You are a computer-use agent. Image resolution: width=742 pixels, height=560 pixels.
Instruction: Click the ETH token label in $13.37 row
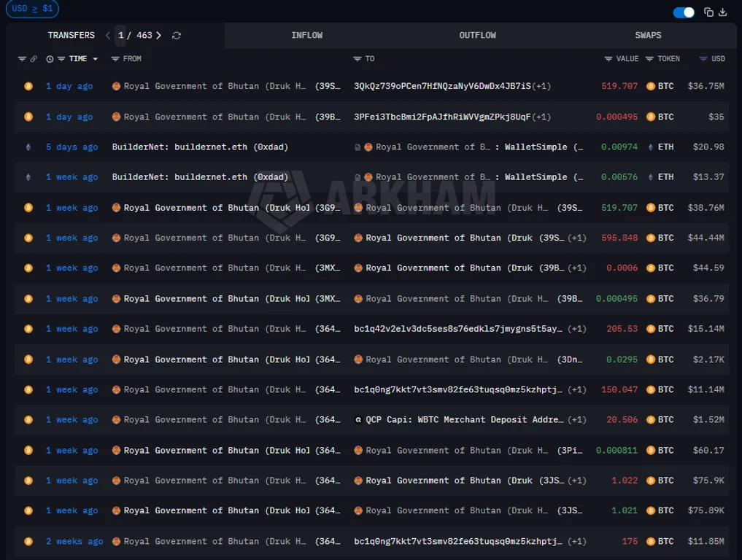pos(665,177)
